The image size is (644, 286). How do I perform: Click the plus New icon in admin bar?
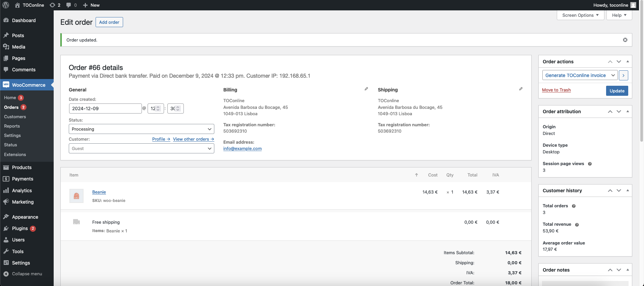(85, 5)
